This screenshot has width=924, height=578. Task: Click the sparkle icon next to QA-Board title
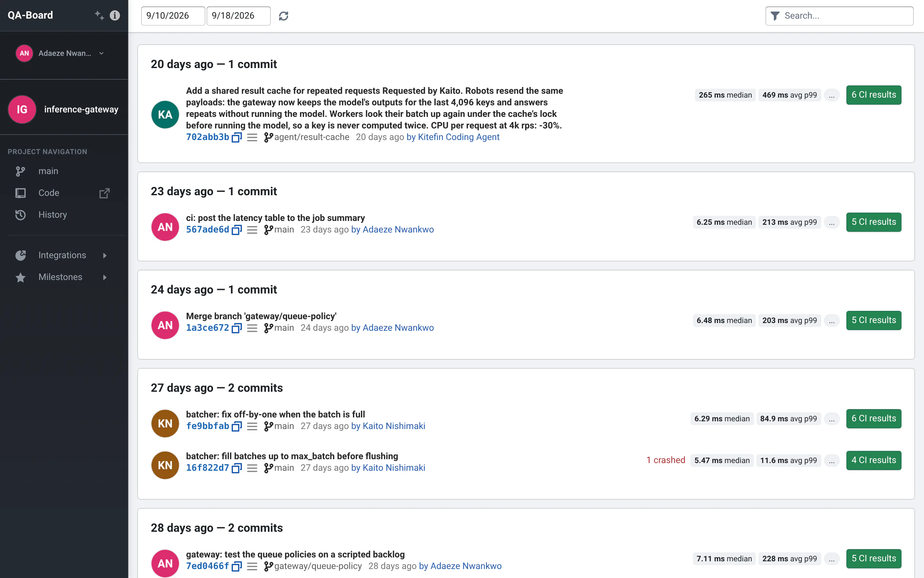99,15
